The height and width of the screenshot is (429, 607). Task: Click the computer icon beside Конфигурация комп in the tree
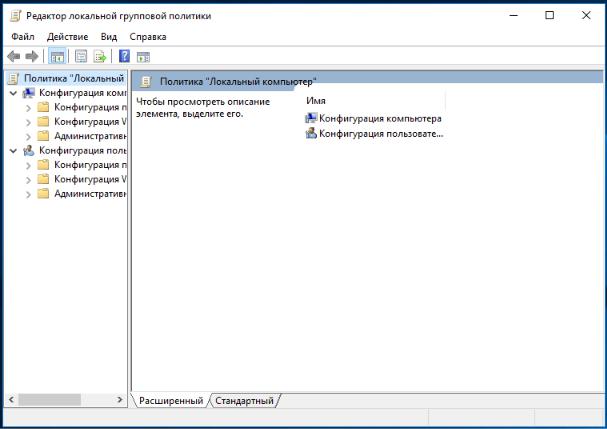[28, 93]
